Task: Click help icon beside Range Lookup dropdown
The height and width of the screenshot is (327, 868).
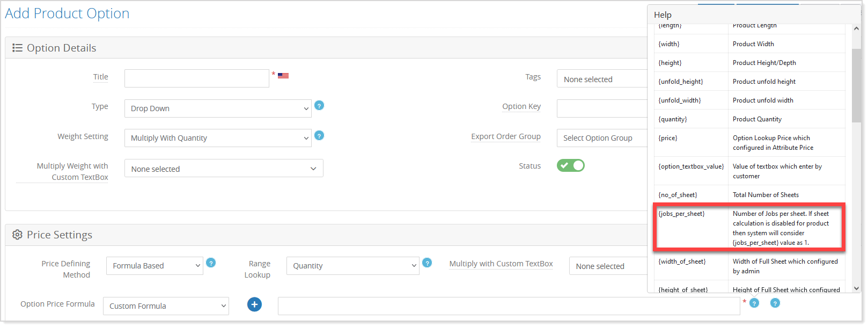Action: pyautogui.click(x=427, y=263)
